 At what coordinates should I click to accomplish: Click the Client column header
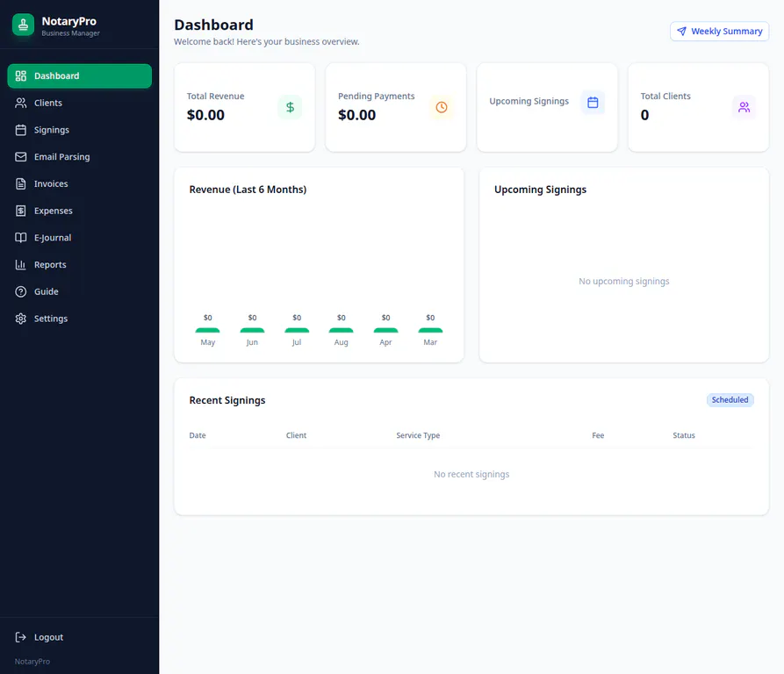296,435
